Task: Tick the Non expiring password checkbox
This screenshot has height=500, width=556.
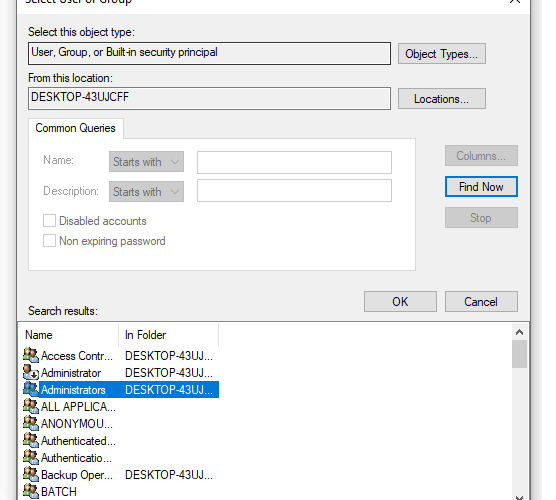Action: click(49, 240)
